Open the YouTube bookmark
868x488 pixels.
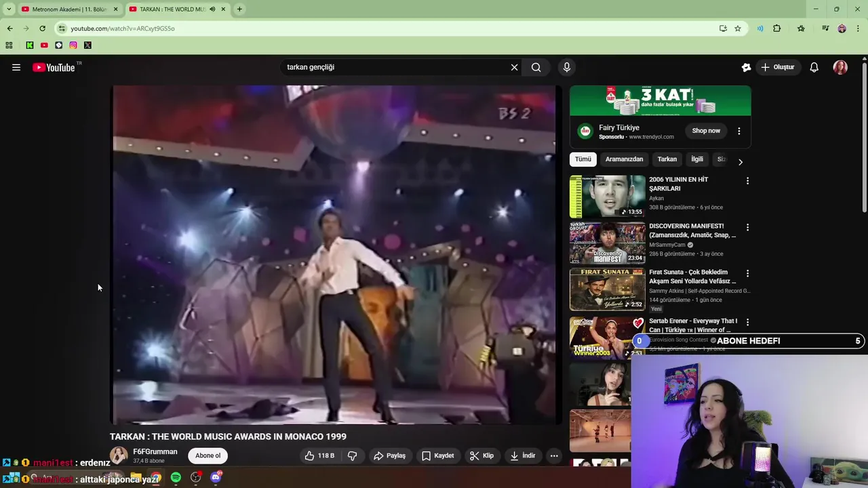tap(44, 45)
